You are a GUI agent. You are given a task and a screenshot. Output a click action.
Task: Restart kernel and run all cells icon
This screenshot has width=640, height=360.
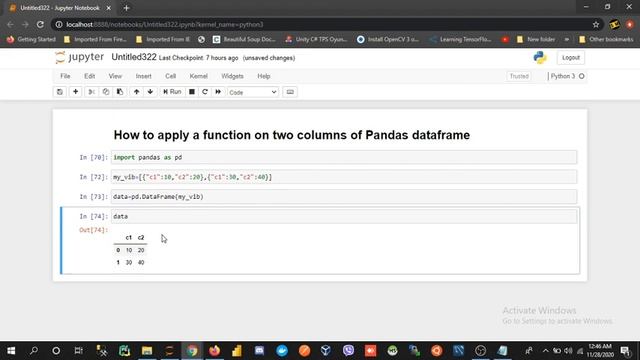(x=218, y=92)
